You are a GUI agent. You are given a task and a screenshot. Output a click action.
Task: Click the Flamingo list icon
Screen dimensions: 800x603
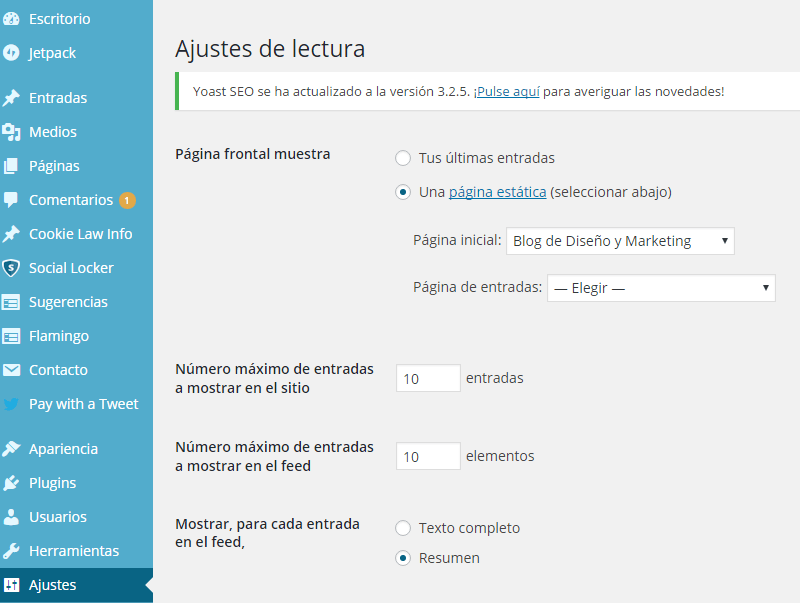[x=11, y=336]
